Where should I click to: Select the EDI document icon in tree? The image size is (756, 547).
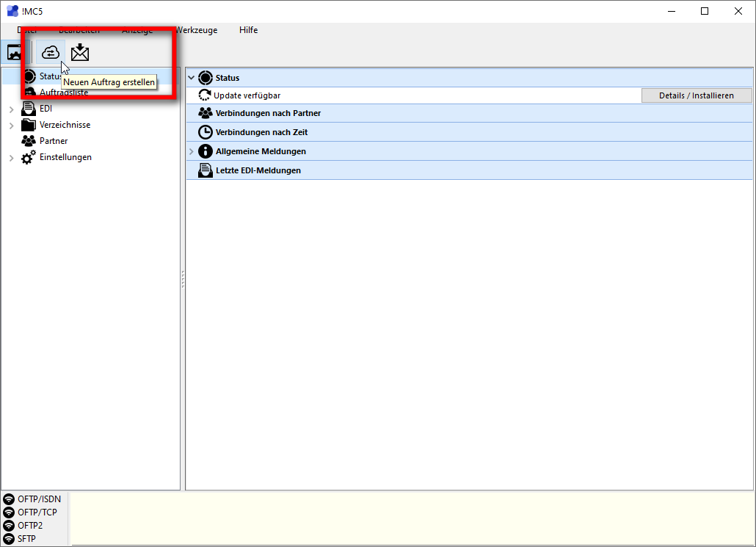pyautogui.click(x=29, y=109)
